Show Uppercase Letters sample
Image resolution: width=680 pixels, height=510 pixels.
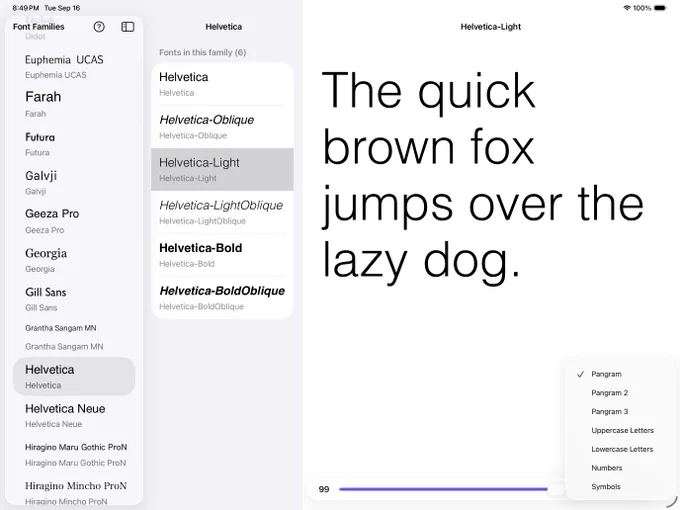pyautogui.click(x=621, y=430)
